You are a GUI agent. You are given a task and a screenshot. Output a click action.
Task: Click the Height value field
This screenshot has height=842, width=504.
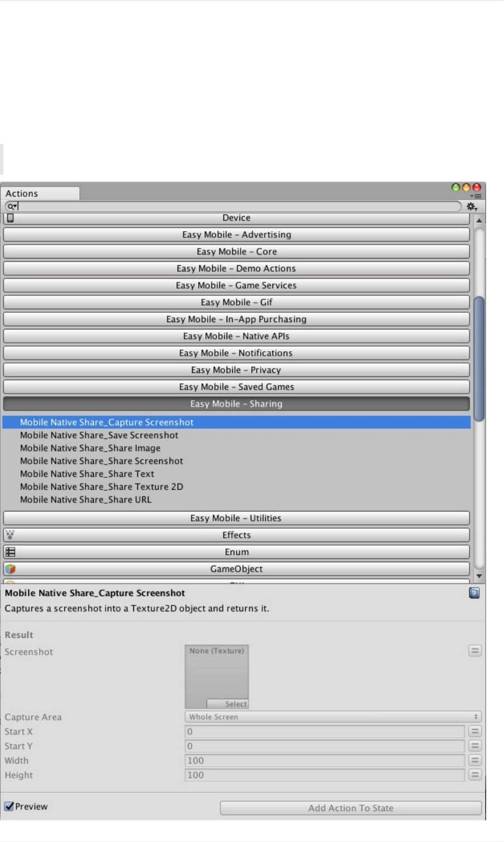tap(325, 775)
